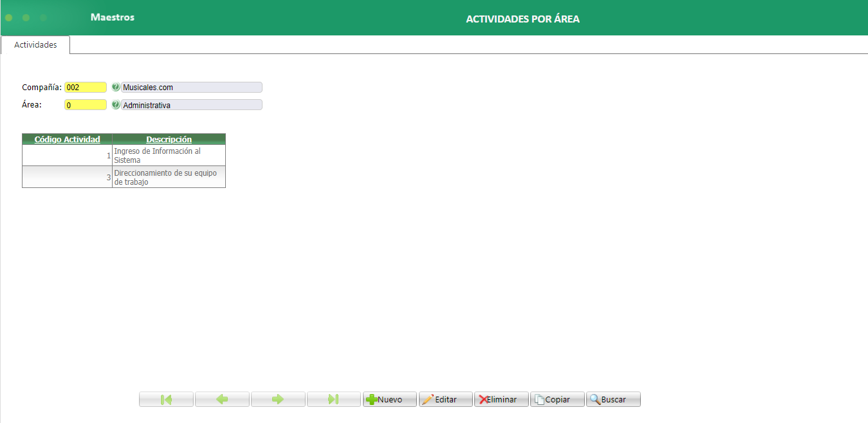Click the ACTIVIDADES POR ÁREA title
Image resolution: width=868 pixels, height=423 pixels.
point(522,19)
